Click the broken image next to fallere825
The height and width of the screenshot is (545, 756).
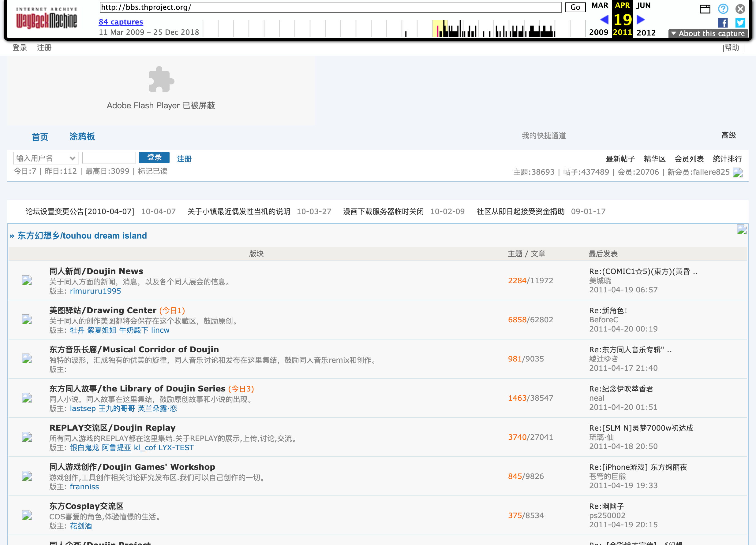pyautogui.click(x=738, y=172)
